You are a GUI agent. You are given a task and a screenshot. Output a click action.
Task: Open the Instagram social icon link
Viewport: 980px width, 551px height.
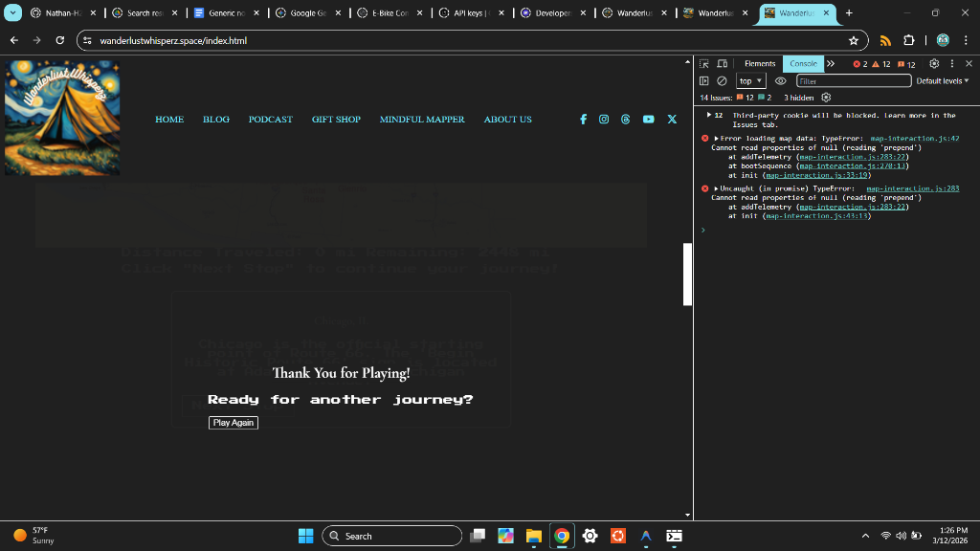click(604, 120)
